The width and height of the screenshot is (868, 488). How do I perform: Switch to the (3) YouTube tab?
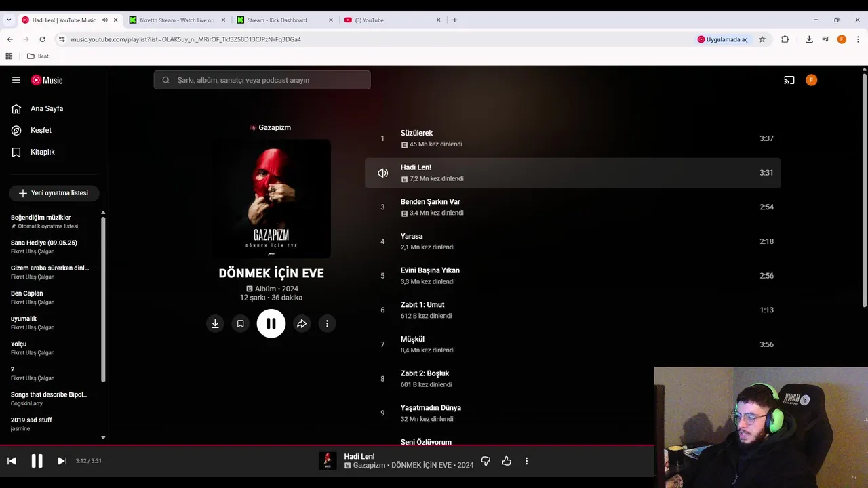tap(392, 20)
